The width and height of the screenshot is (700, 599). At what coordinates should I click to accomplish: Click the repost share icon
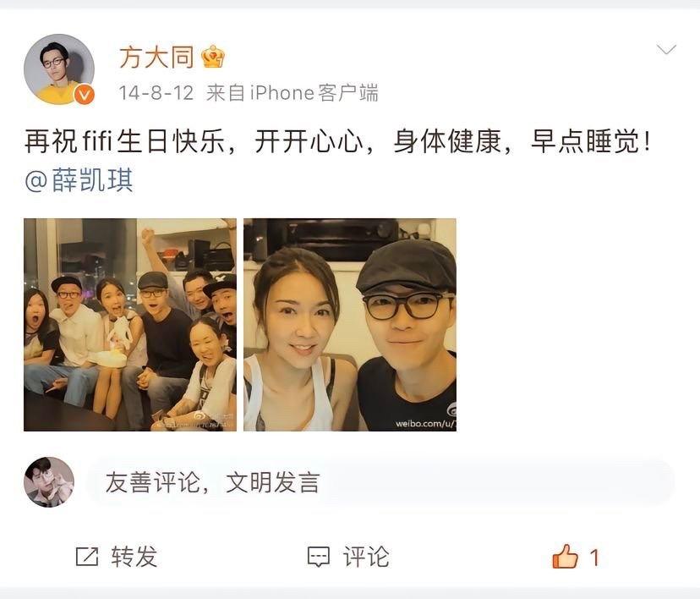pyautogui.click(x=86, y=557)
